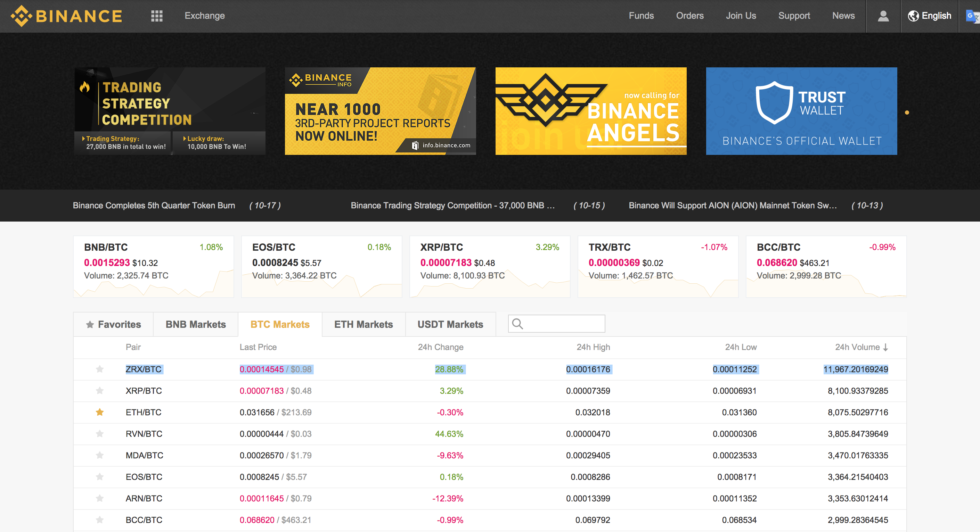
Task: Click the Binance logo
Action: pos(67,16)
